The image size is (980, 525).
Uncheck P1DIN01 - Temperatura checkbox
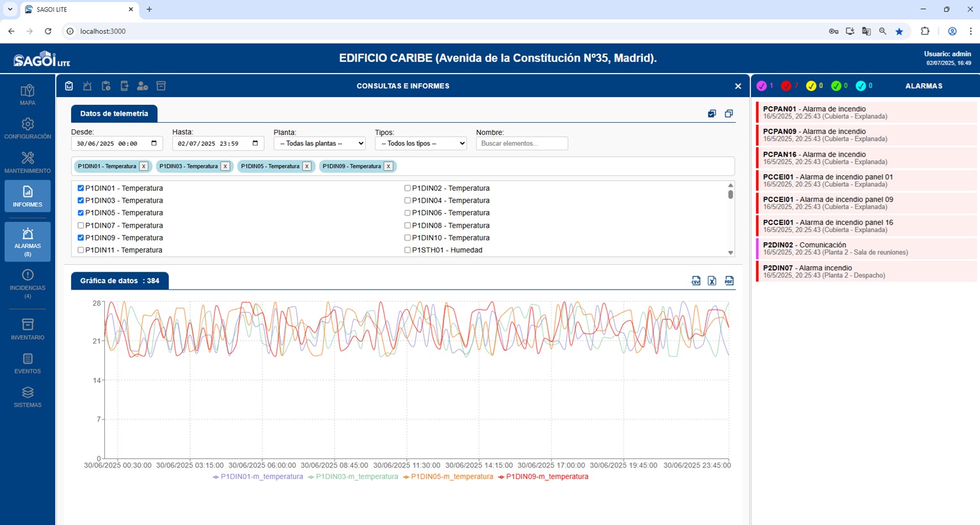point(81,189)
